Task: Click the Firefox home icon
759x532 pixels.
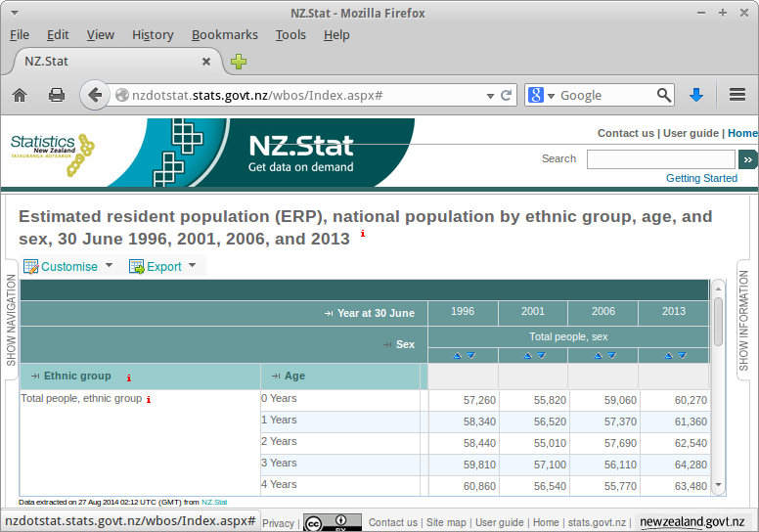Action: [20, 95]
